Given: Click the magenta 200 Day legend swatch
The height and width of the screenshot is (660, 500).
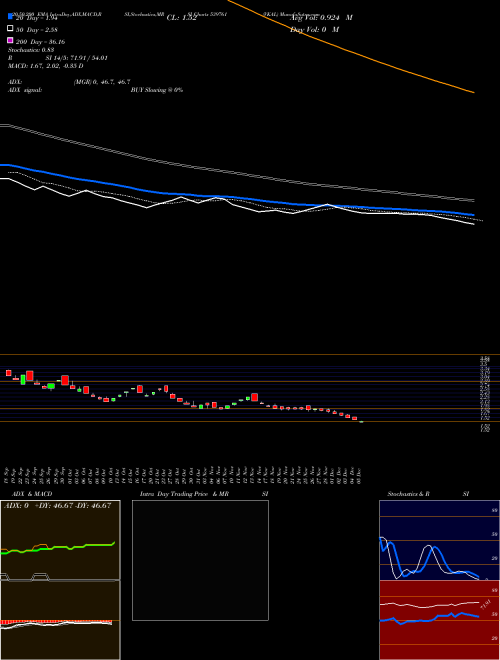Looking at the screenshot, I should coord(10,40).
